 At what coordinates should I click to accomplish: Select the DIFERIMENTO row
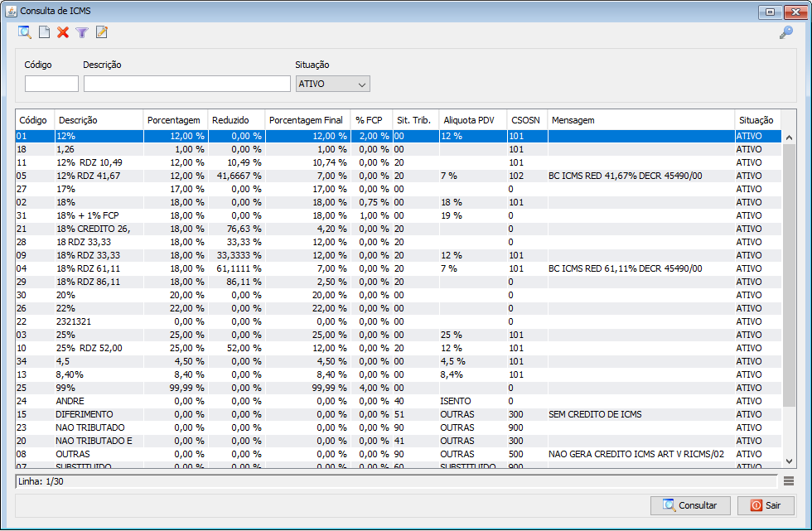click(x=399, y=414)
